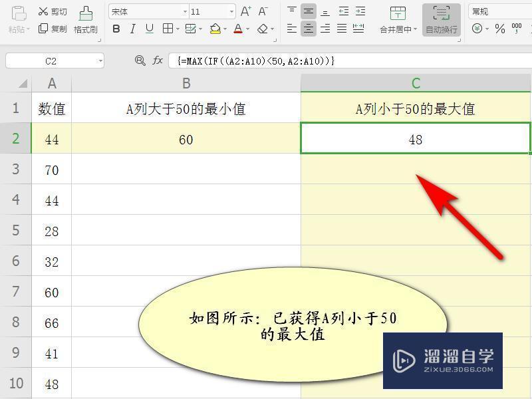This screenshot has width=532, height=399.
Task: Click the Copy icon
Action: pyautogui.click(x=43, y=28)
